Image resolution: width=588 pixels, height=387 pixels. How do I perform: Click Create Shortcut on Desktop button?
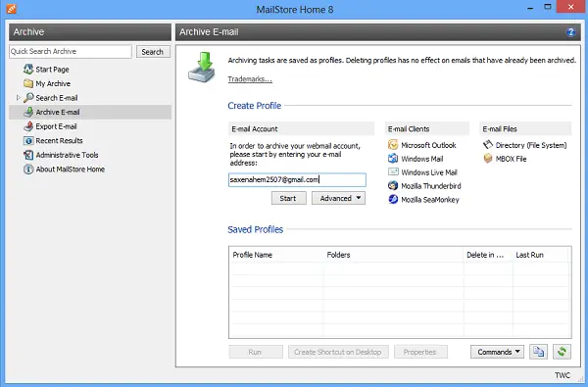pyautogui.click(x=338, y=352)
